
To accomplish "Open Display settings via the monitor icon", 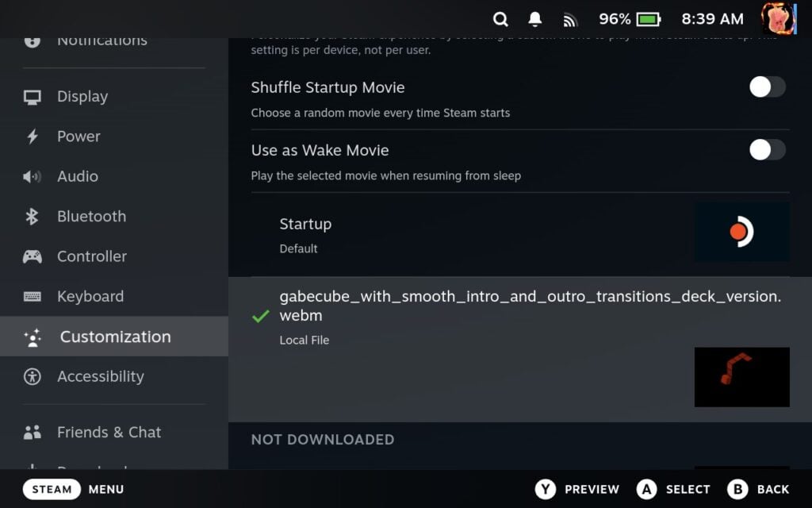I will [33, 96].
